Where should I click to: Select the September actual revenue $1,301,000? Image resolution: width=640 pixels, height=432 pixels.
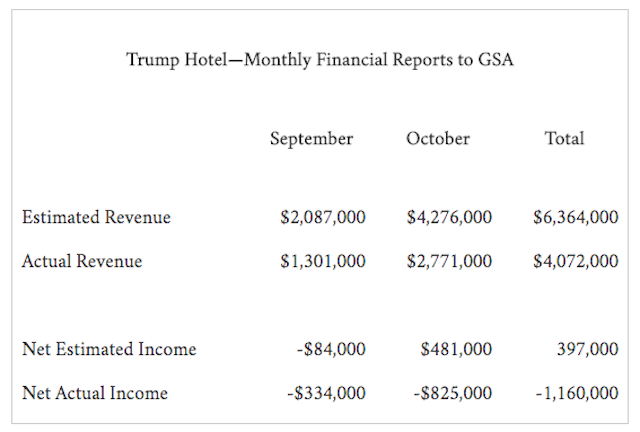coord(323,261)
